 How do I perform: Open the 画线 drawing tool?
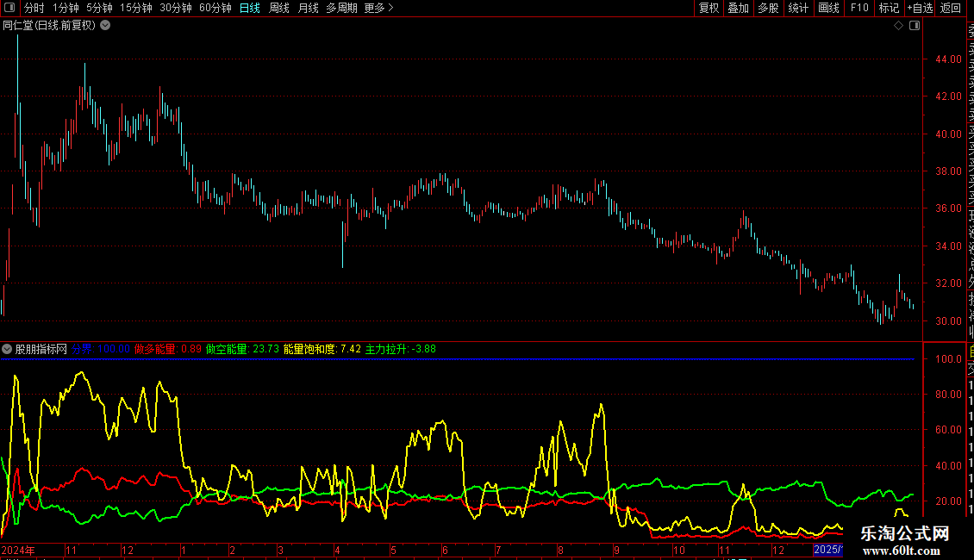(828, 8)
